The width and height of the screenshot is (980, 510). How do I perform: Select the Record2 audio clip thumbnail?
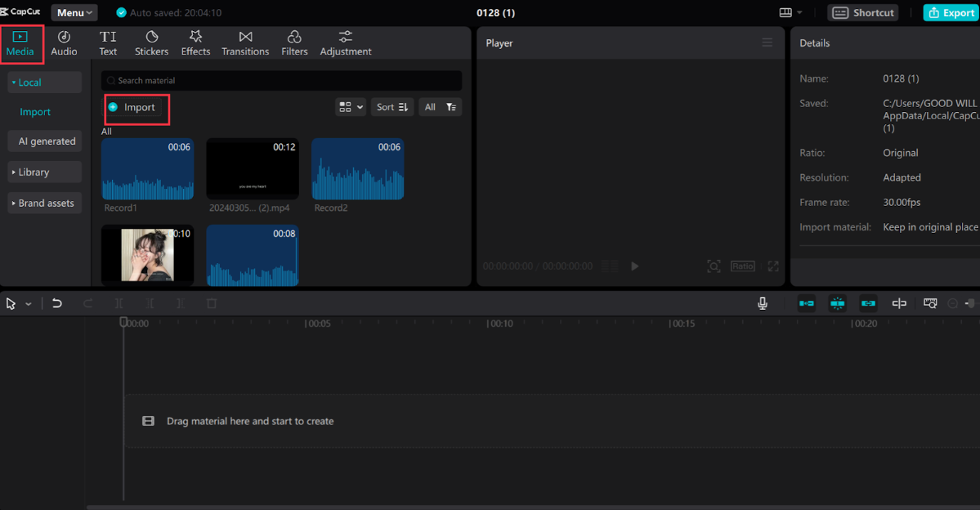pyautogui.click(x=357, y=168)
